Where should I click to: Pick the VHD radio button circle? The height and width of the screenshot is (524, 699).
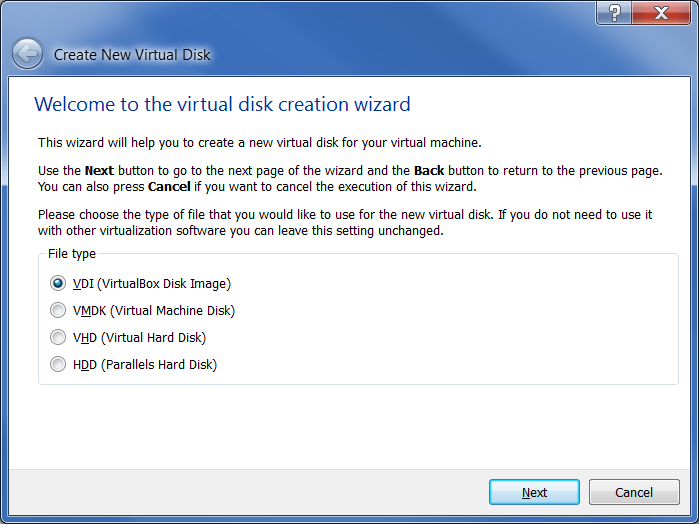pos(58,337)
